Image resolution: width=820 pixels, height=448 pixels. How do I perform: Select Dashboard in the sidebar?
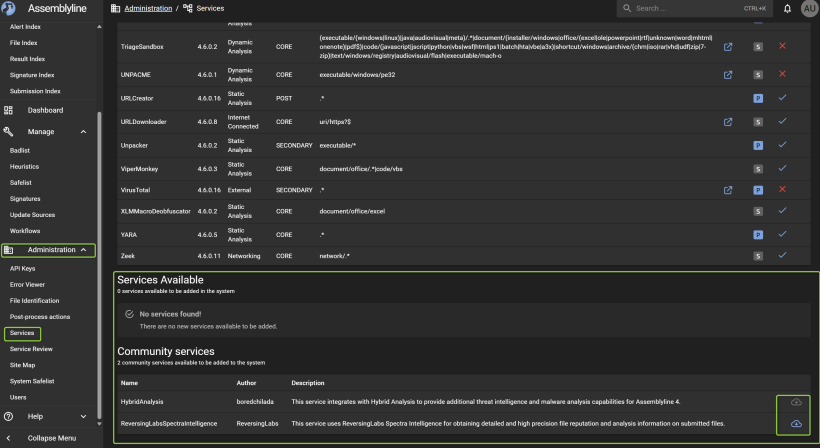point(45,110)
